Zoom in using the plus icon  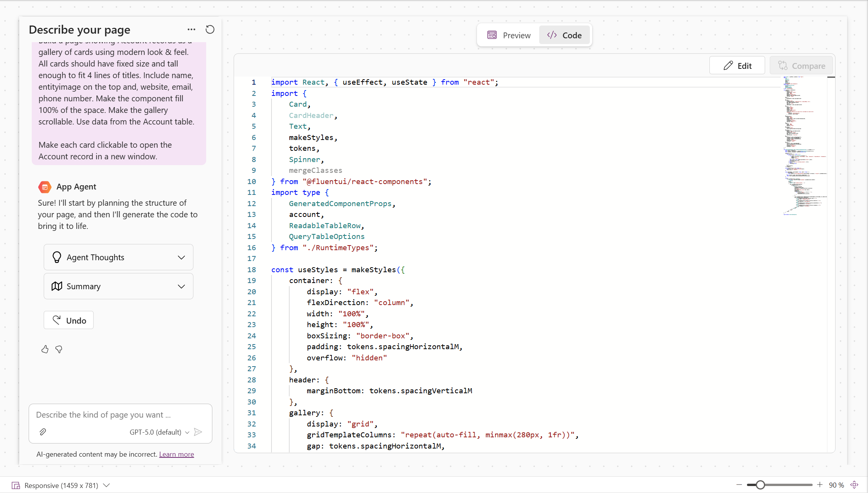coord(820,484)
